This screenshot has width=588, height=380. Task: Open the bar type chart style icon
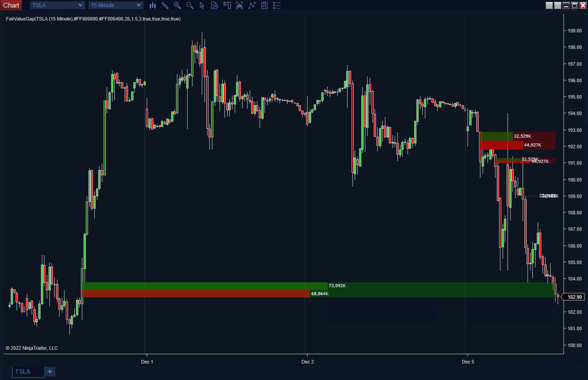click(x=152, y=5)
